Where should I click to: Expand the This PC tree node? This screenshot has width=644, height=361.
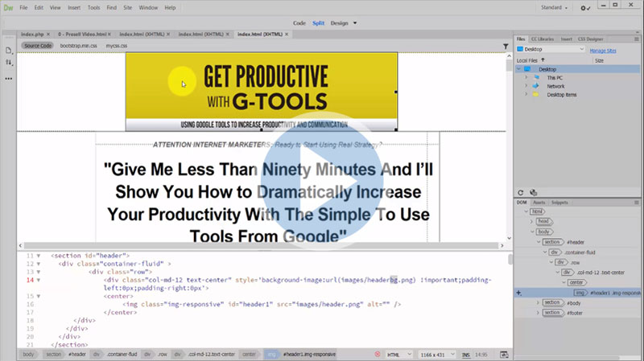pos(525,78)
